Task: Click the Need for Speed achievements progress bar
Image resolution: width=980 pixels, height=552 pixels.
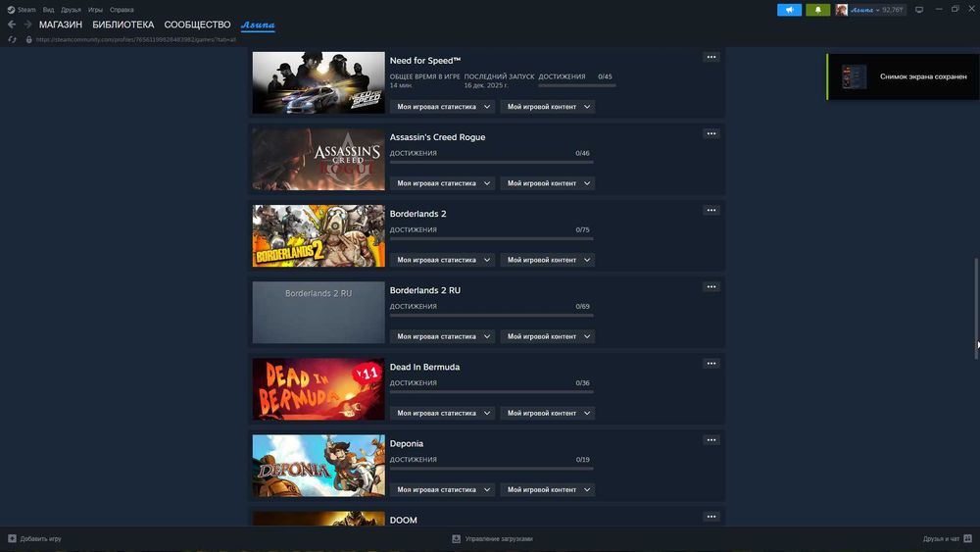Action: coord(577,85)
